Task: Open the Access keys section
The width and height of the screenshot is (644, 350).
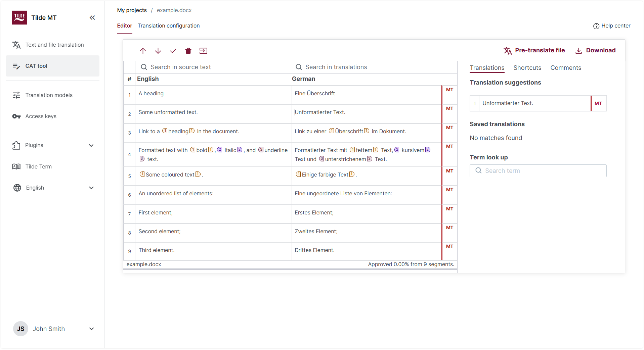Action: (41, 116)
